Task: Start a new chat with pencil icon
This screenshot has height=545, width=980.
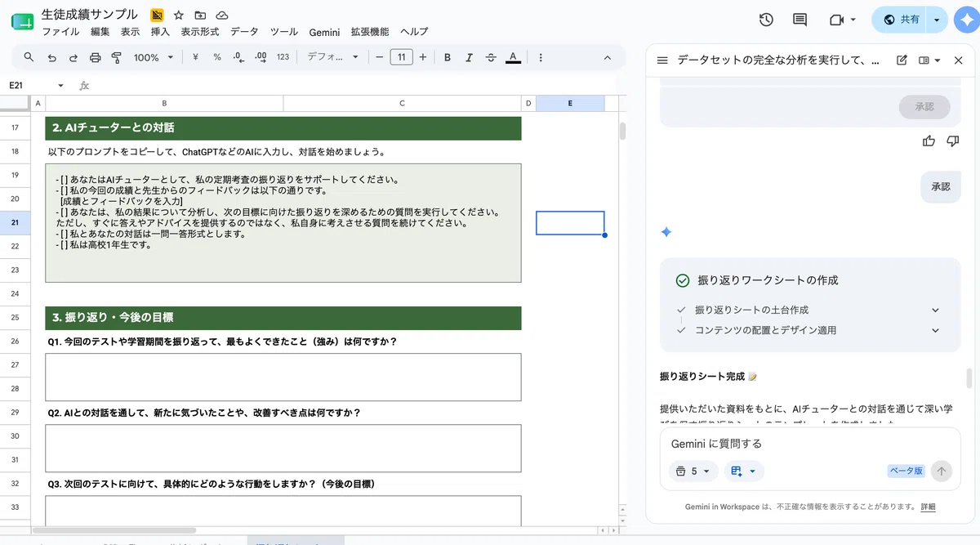Action: tap(902, 60)
